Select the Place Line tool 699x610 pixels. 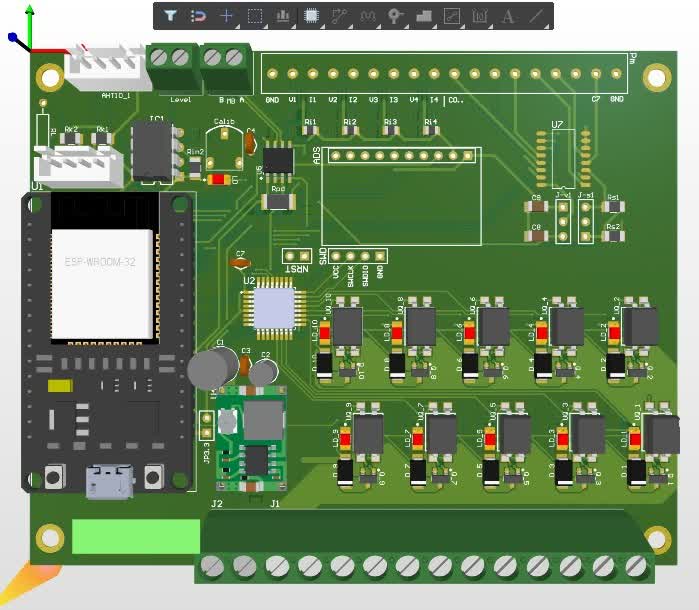tap(536, 16)
